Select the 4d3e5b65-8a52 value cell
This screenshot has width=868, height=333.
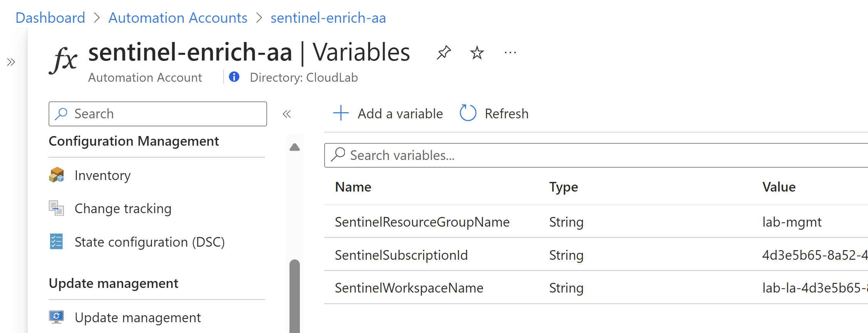click(815, 255)
